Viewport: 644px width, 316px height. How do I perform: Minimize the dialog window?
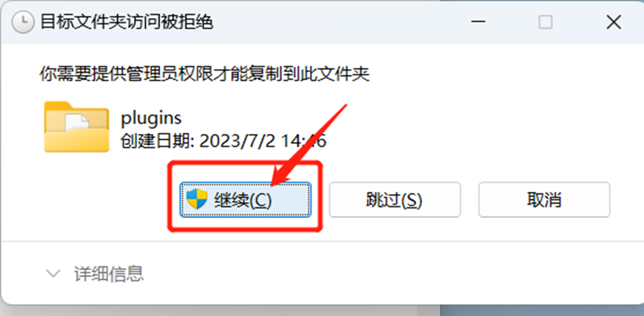click(479, 22)
